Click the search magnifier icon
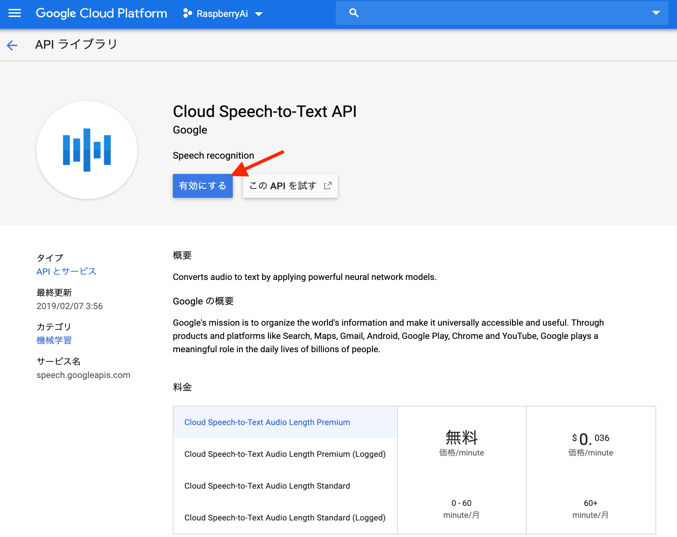The height and width of the screenshot is (537, 677). pyautogui.click(x=354, y=13)
